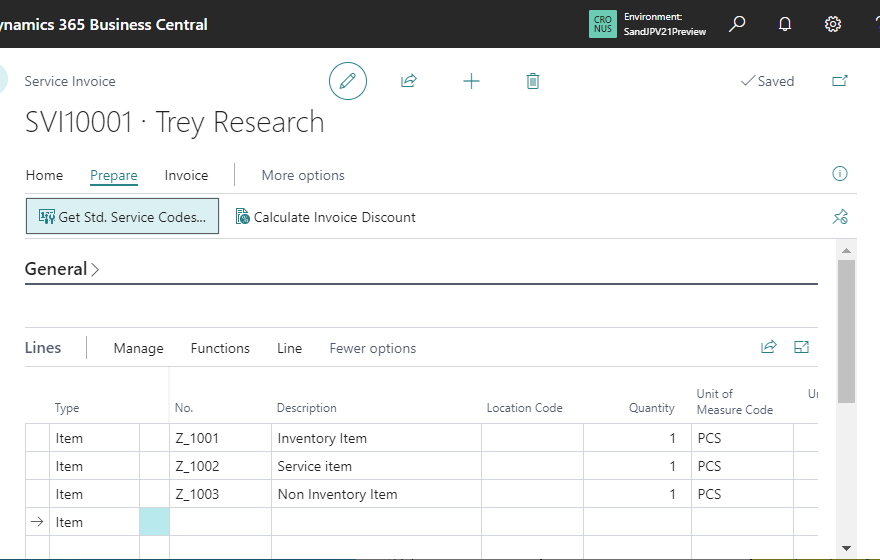880x560 pixels.
Task: Maximize the Lines part icon
Action: 801,347
